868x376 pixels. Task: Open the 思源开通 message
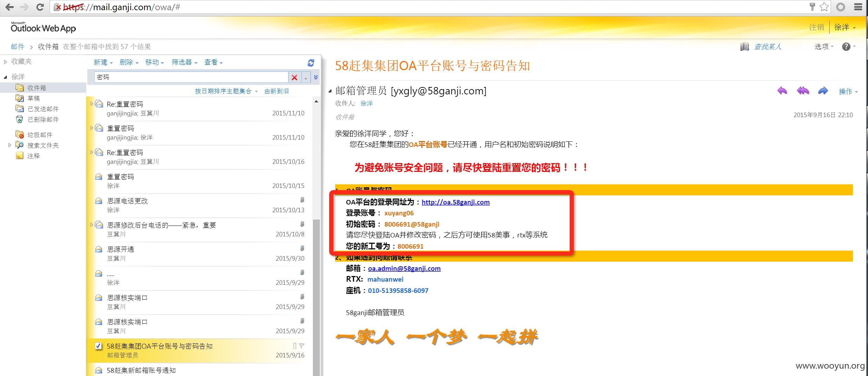point(200,254)
